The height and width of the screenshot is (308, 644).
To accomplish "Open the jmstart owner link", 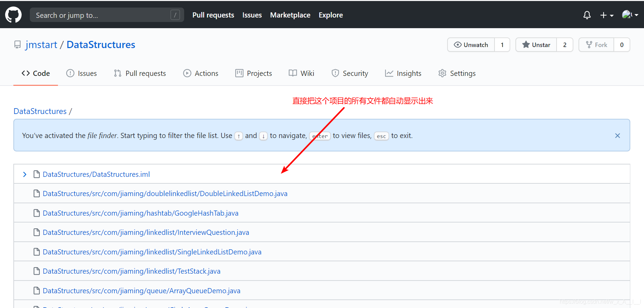I will tap(41, 45).
